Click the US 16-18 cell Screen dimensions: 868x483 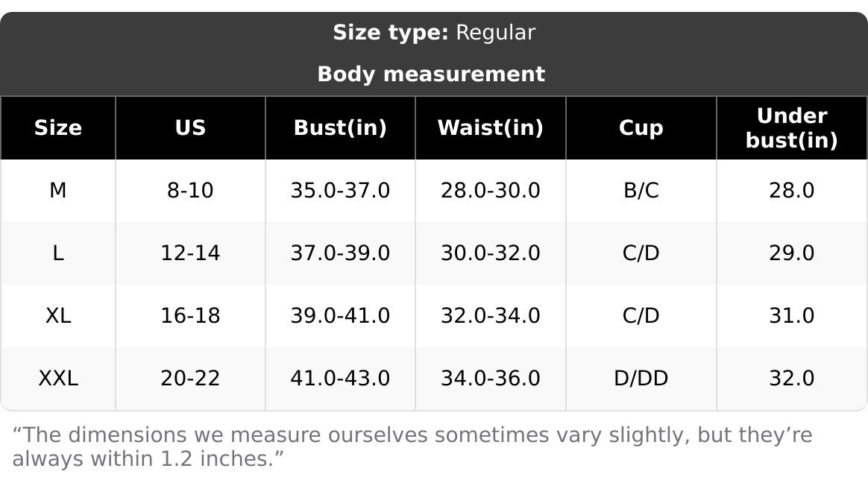[x=190, y=316]
